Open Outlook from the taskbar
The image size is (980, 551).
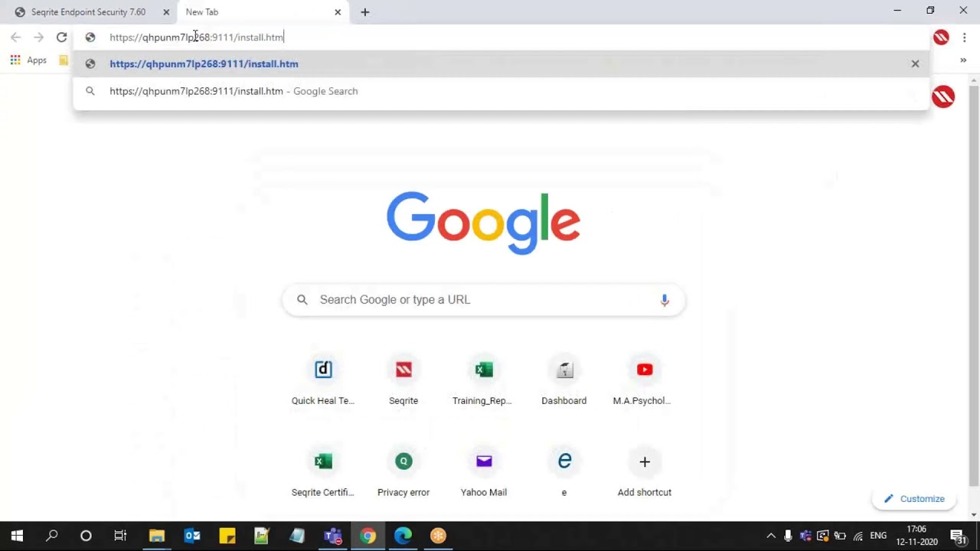[191, 536]
